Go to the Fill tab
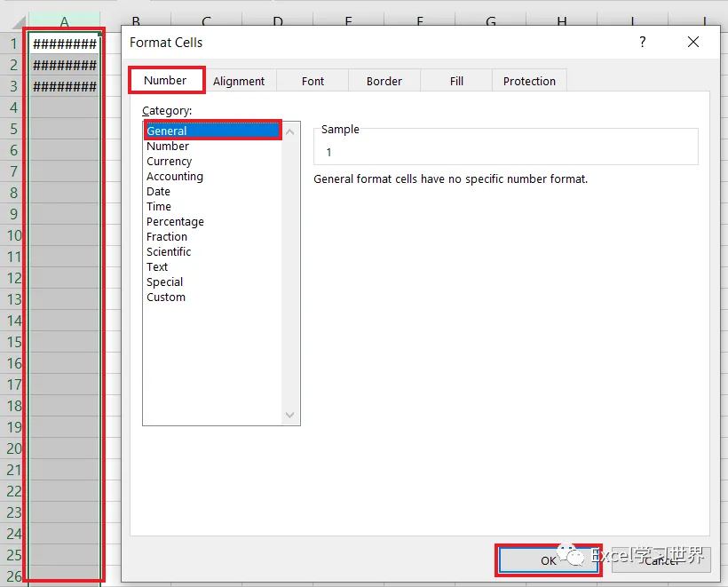This screenshot has height=587, width=728. pyautogui.click(x=456, y=82)
